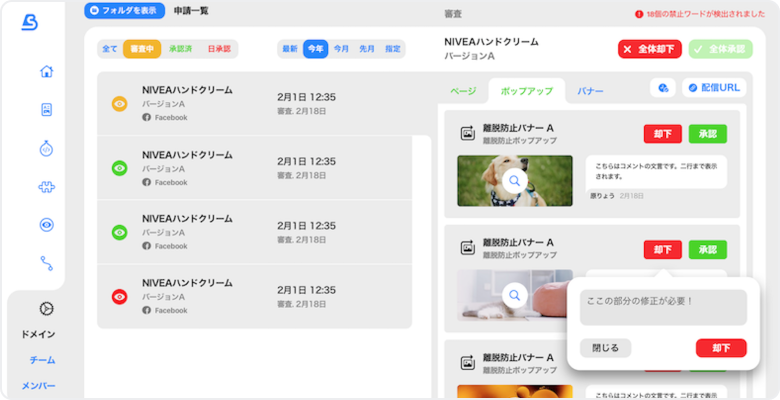
Task: Open the route path icon in sidebar
Action: pyautogui.click(x=46, y=263)
